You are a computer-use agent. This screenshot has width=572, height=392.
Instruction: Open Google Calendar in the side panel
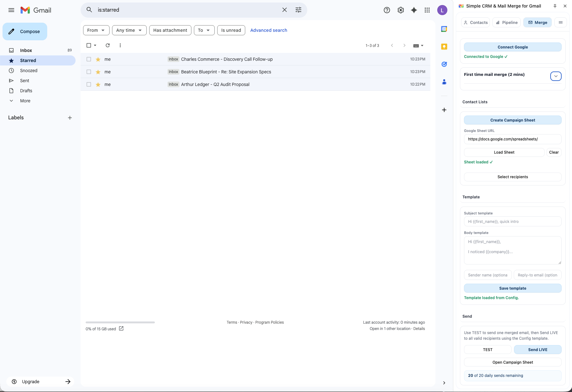click(x=444, y=29)
